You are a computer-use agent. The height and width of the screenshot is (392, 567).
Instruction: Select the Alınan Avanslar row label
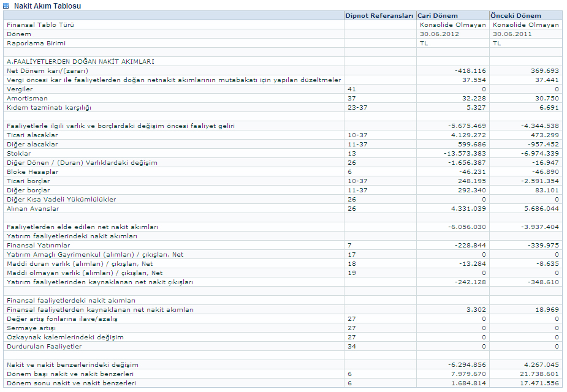click(33, 208)
